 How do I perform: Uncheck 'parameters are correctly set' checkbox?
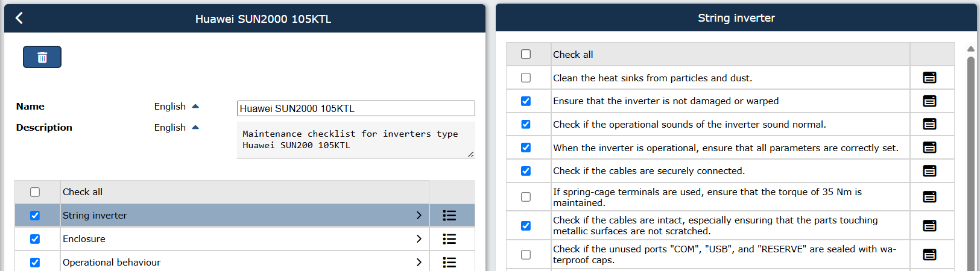click(526, 148)
